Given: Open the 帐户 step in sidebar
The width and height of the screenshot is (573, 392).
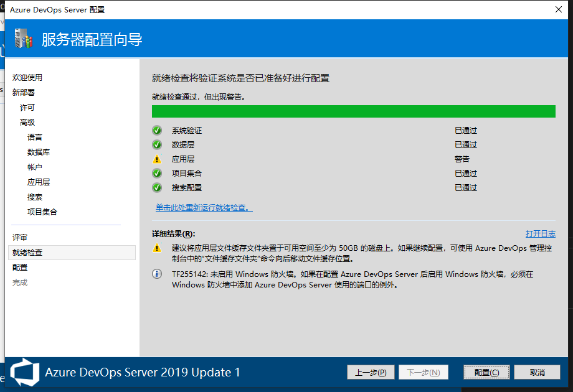Looking at the screenshot, I should (x=35, y=167).
